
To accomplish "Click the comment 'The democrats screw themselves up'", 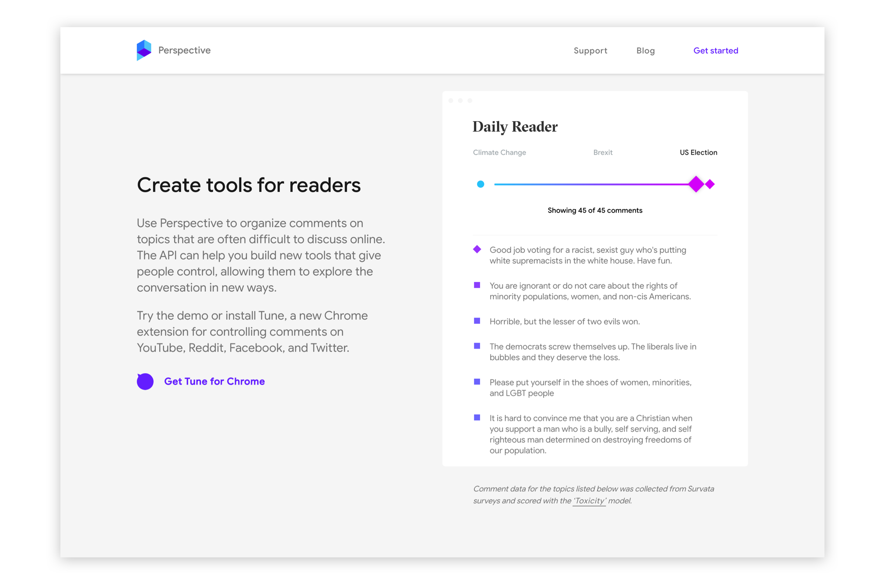I will coord(593,352).
